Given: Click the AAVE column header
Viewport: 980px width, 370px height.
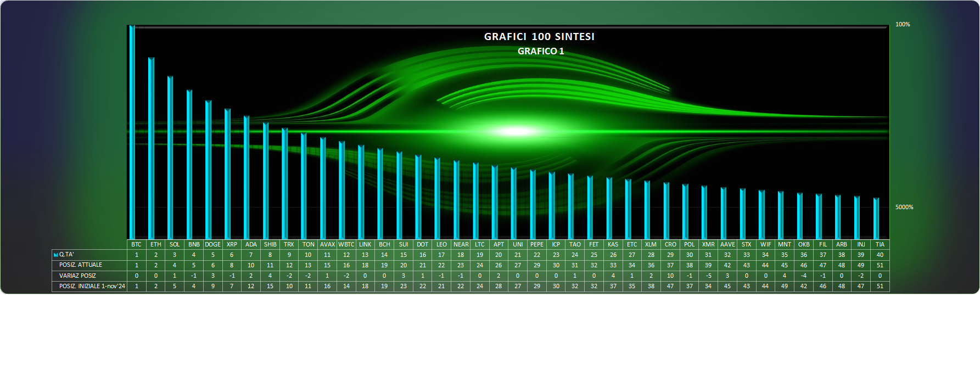Looking at the screenshot, I should click(727, 245).
